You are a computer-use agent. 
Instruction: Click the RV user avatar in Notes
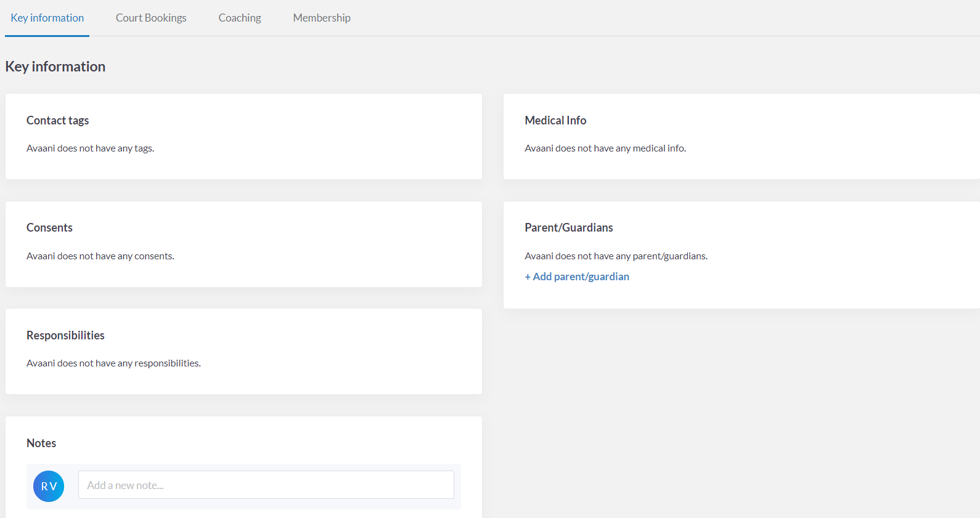(x=49, y=486)
